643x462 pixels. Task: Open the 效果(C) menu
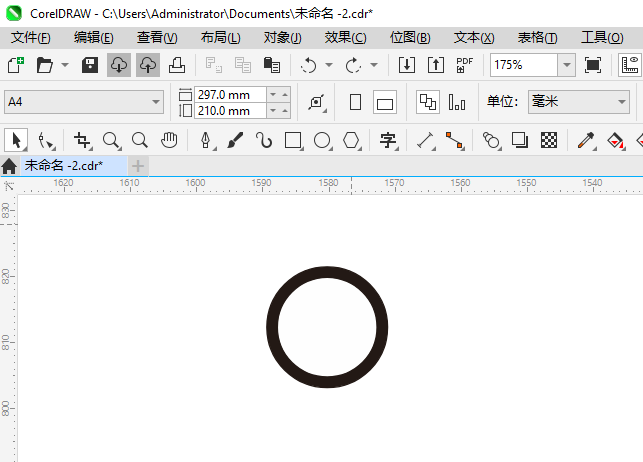coord(345,38)
